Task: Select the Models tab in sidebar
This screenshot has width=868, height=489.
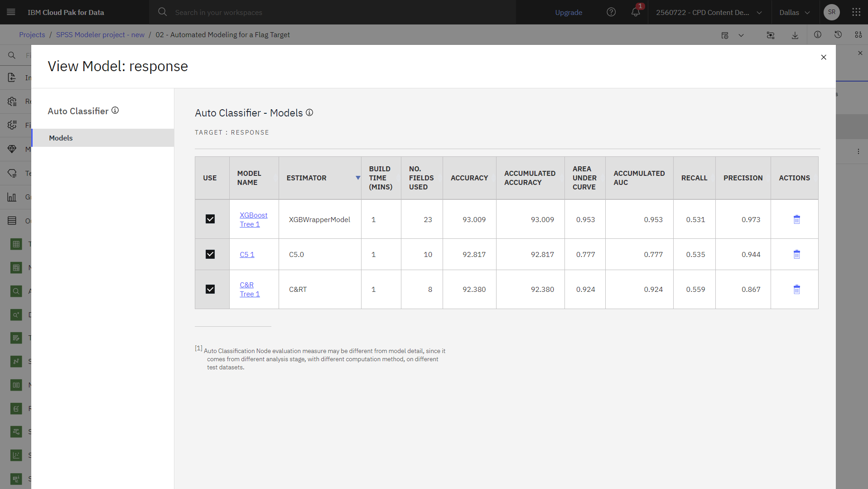Action: click(x=103, y=138)
